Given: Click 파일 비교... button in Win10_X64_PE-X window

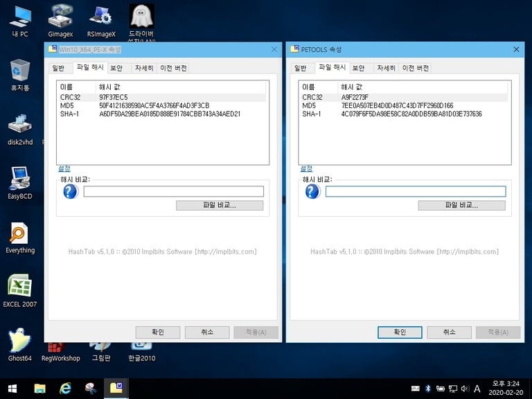Looking at the screenshot, I should [220, 205].
